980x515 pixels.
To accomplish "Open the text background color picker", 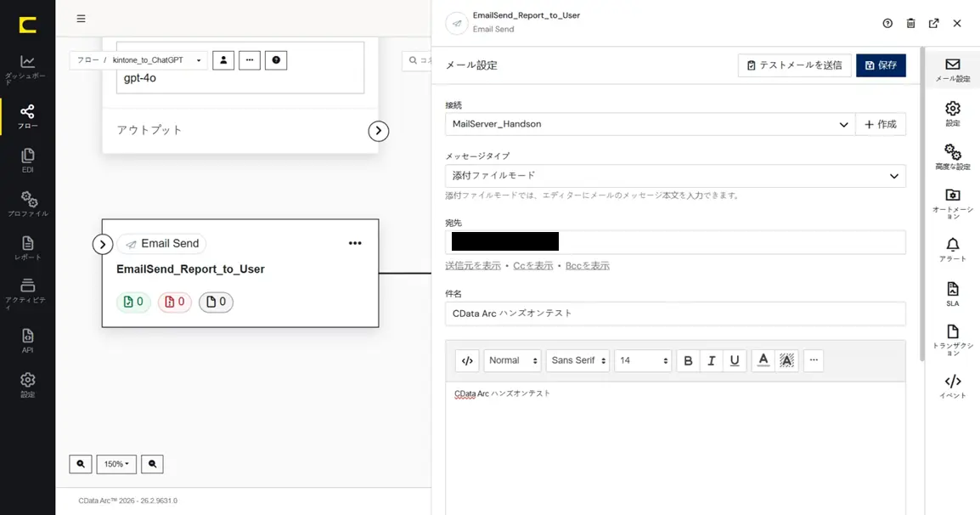I will pos(787,360).
